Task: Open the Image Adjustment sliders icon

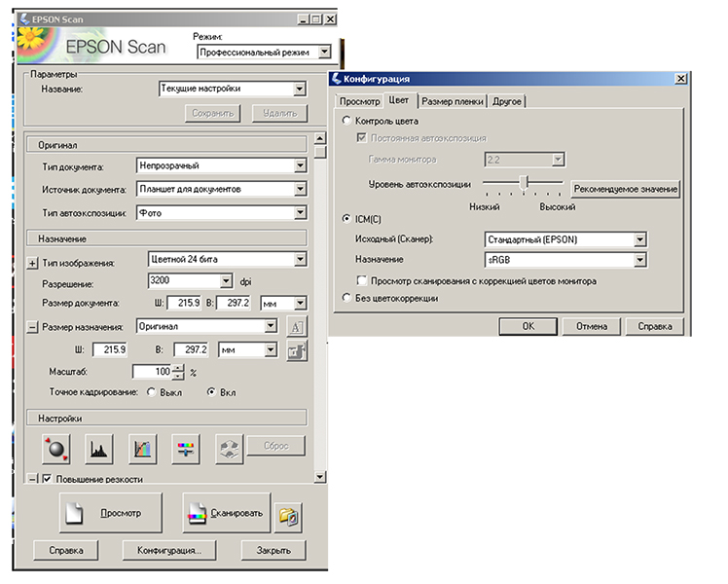Action: (x=186, y=449)
